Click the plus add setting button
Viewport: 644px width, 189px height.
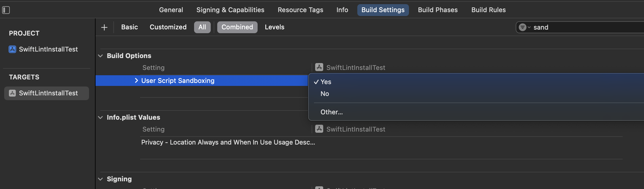[104, 28]
